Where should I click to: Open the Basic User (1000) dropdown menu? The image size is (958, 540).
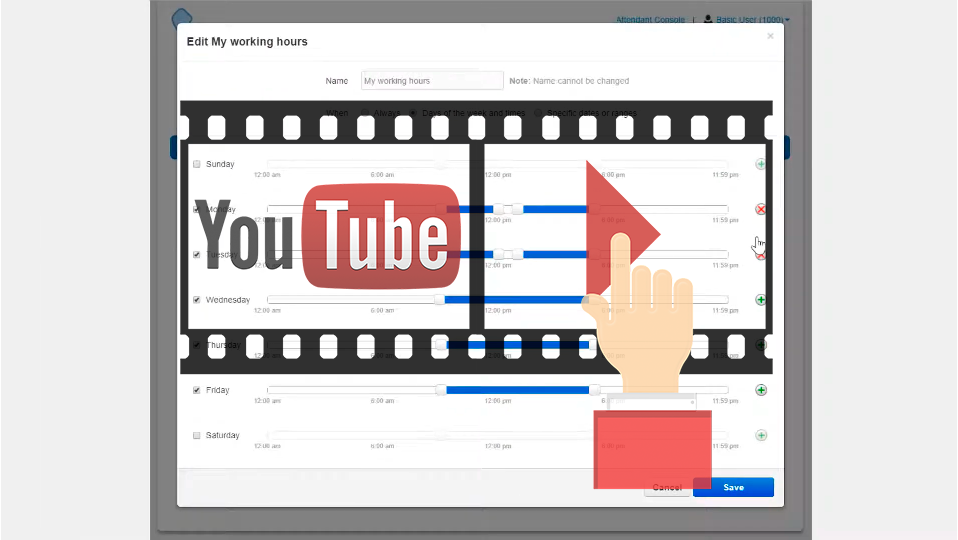[x=747, y=20]
